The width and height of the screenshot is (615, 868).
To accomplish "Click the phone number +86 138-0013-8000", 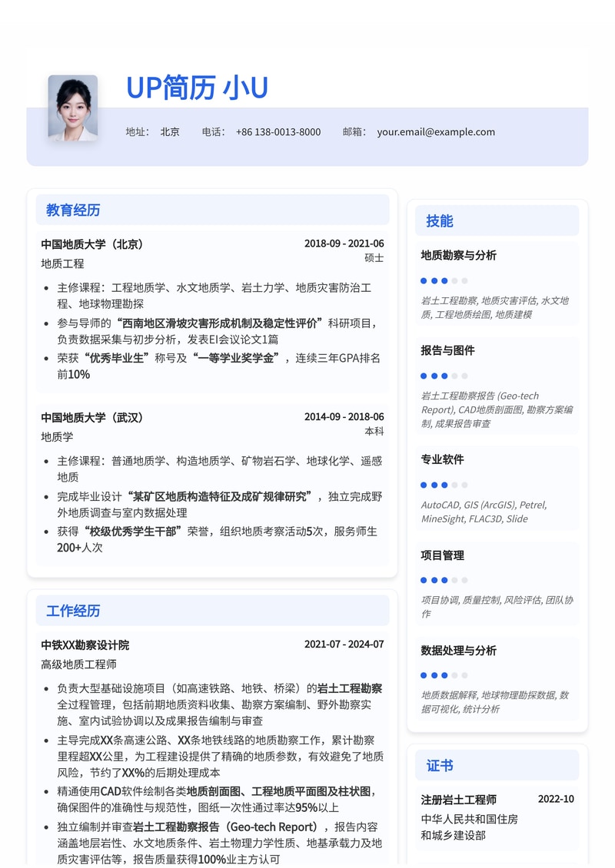I will point(277,131).
